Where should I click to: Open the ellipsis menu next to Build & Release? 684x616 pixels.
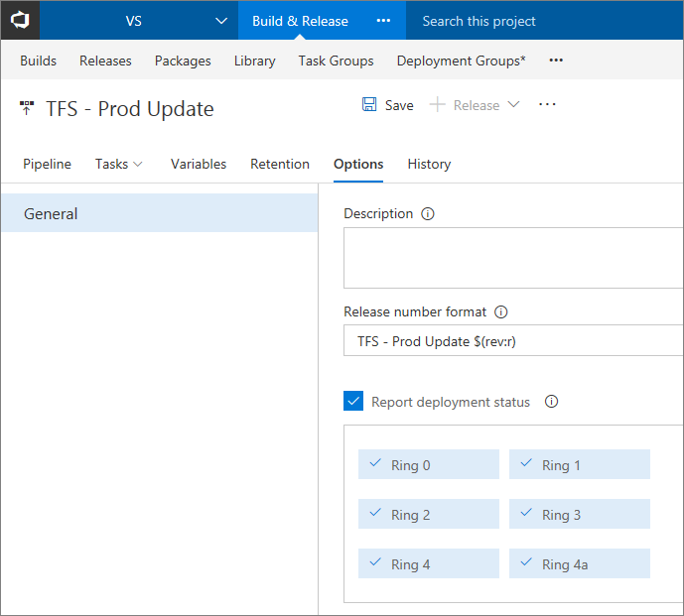384,21
